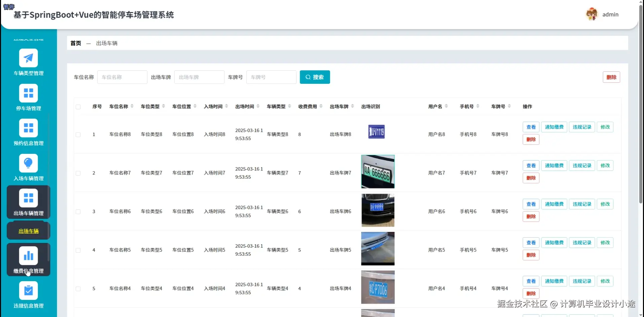This screenshot has width=644, height=317.
Task: Open the 入场车辆管理 lightbulb icon
Action: click(x=28, y=163)
